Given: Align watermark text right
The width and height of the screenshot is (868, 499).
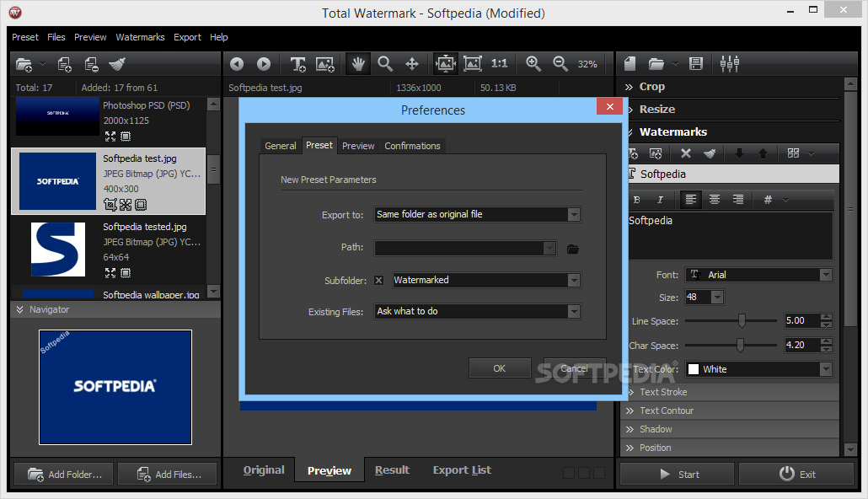Looking at the screenshot, I should point(738,200).
